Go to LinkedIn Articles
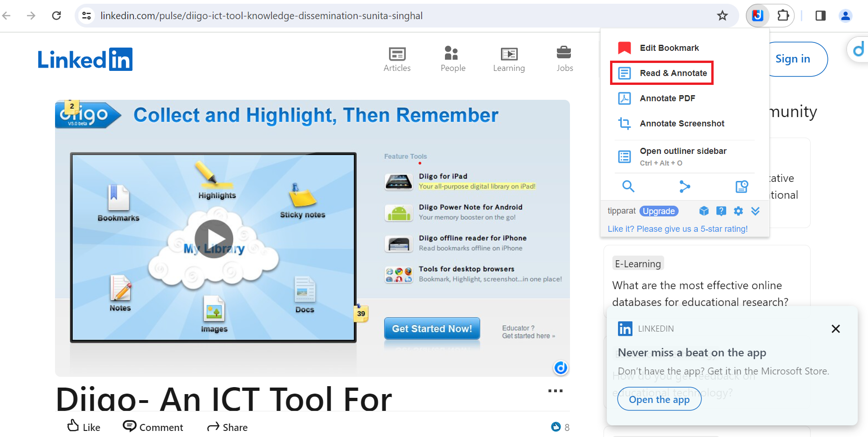 tap(397, 60)
